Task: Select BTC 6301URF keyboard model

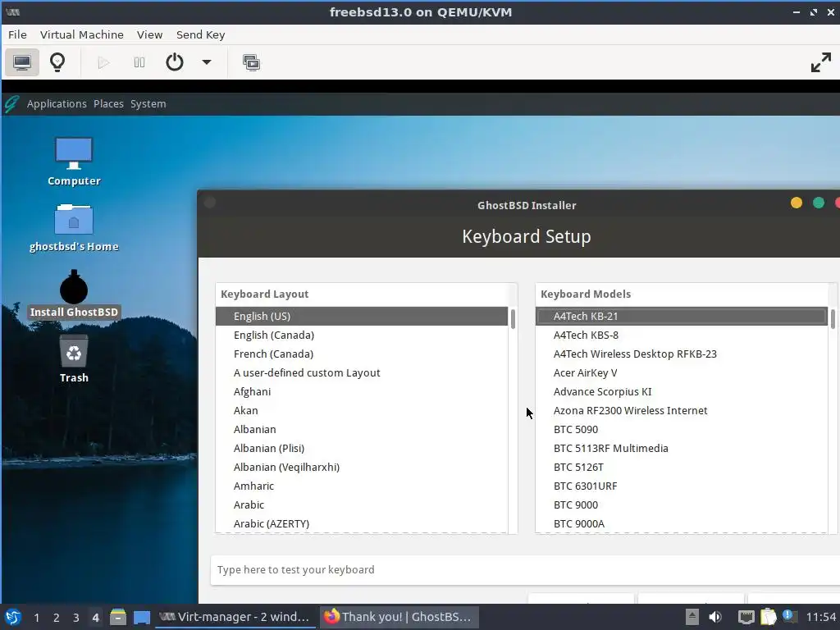Action: 682,486
